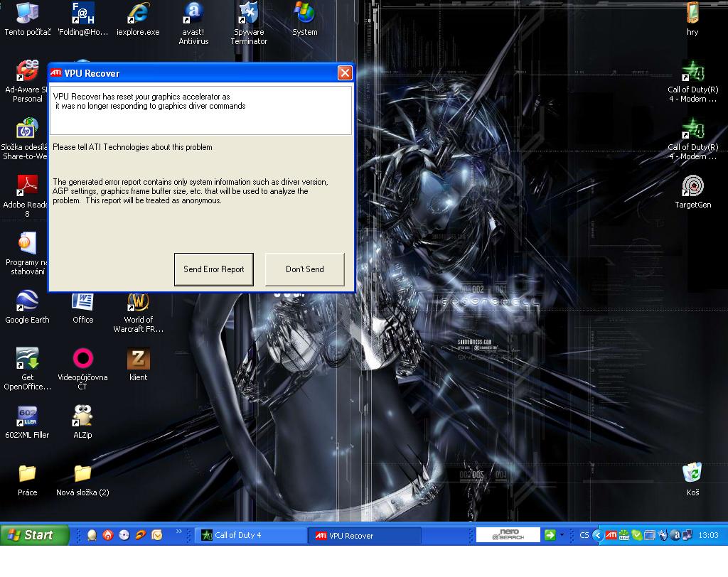
Task: Select the hry desktop icon
Action: [692, 19]
